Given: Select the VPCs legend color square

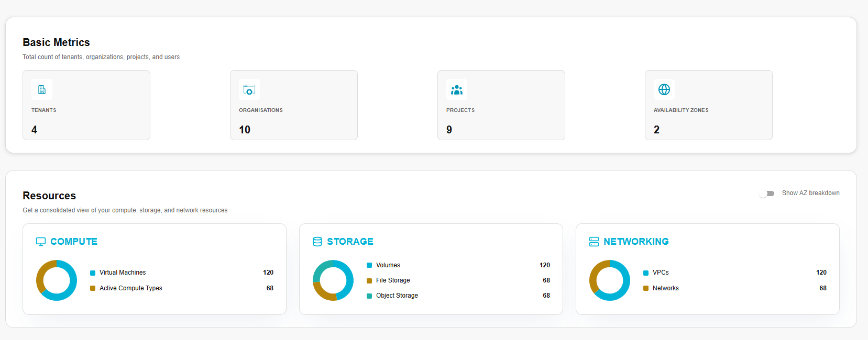Looking at the screenshot, I should point(646,273).
